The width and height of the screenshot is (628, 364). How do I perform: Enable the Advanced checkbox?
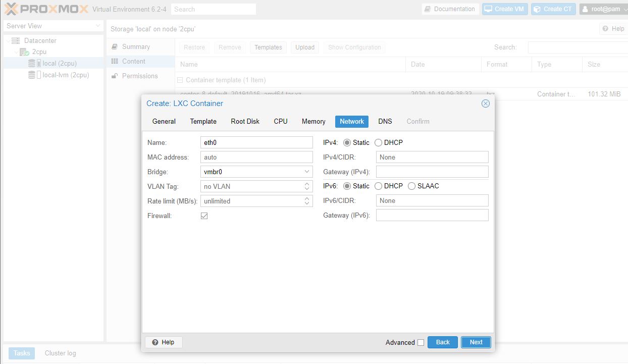tap(421, 342)
